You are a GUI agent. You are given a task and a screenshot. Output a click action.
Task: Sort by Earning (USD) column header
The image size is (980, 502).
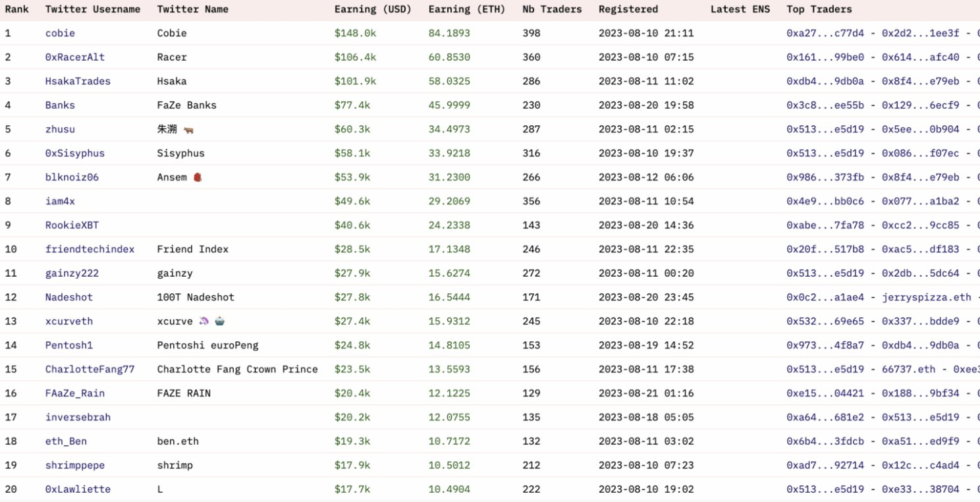[372, 9]
